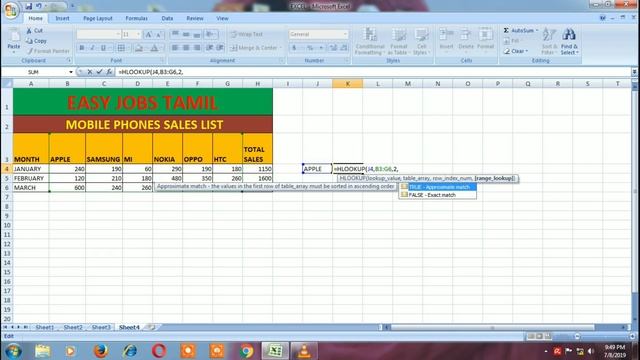Expand the Clear dropdown in Editing group
Image resolution: width=640 pixels, height=360 pixels.
pos(527,51)
